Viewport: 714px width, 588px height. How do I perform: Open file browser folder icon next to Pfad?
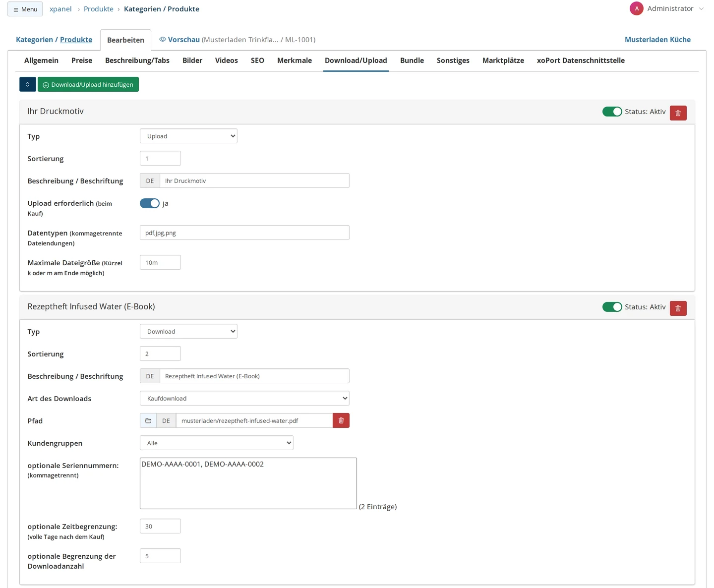coord(148,420)
